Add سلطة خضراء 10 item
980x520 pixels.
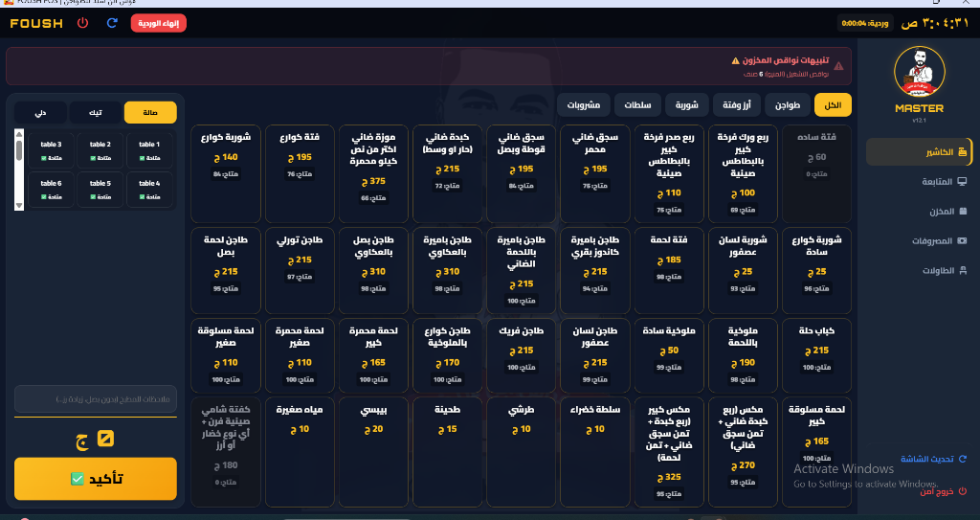[x=595, y=452]
